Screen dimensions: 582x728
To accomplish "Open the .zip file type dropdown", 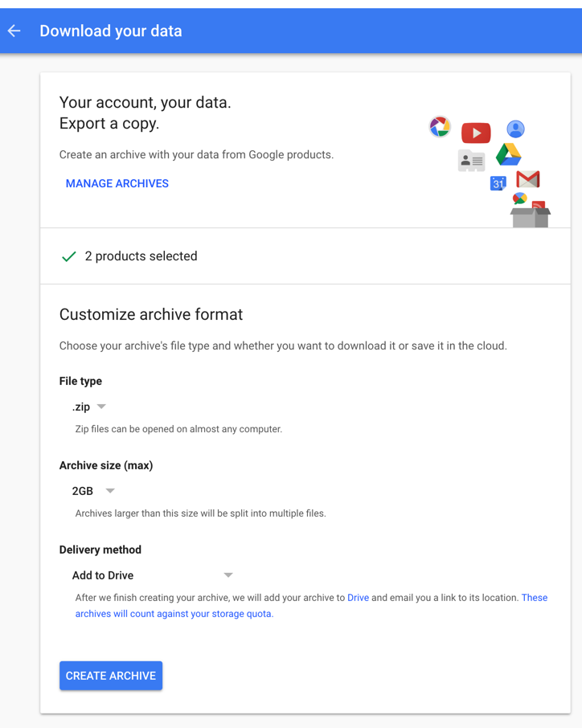I will point(88,407).
